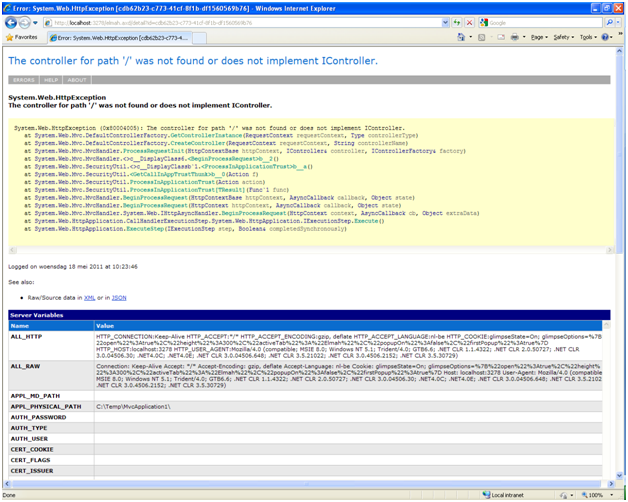Open the zoom level dropdown arrow
Image resolution: width=628 pixels, height=502 pixels.
[611, 495]
